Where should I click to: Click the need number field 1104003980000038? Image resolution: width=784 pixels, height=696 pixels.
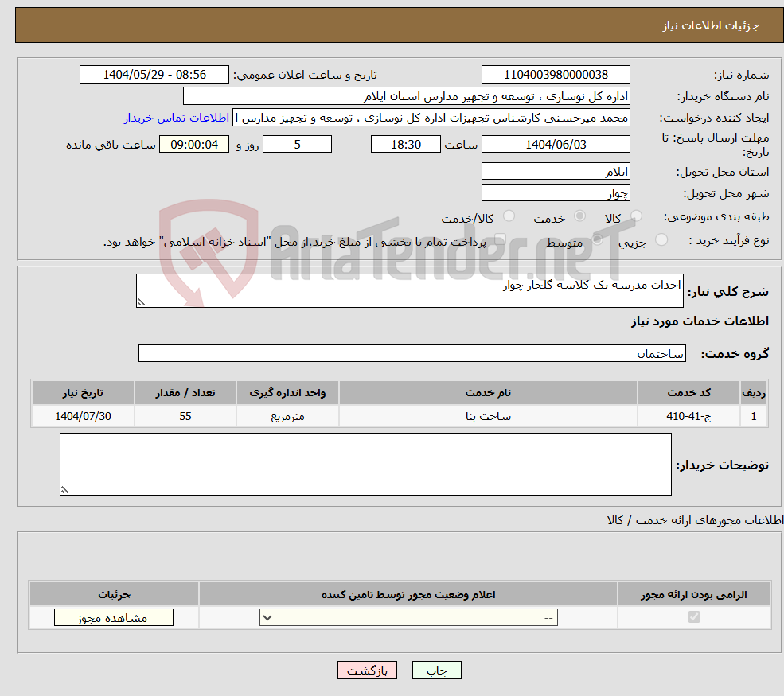[x=556, y=75]
